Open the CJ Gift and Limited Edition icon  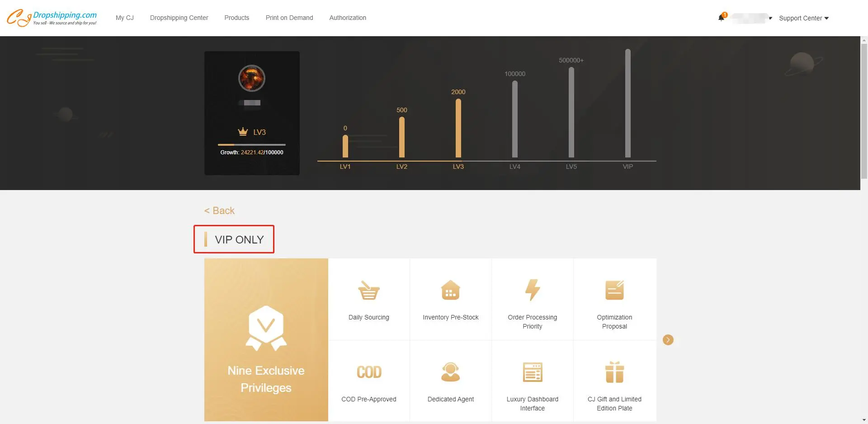pyautogui.click(x=614, y=372)
